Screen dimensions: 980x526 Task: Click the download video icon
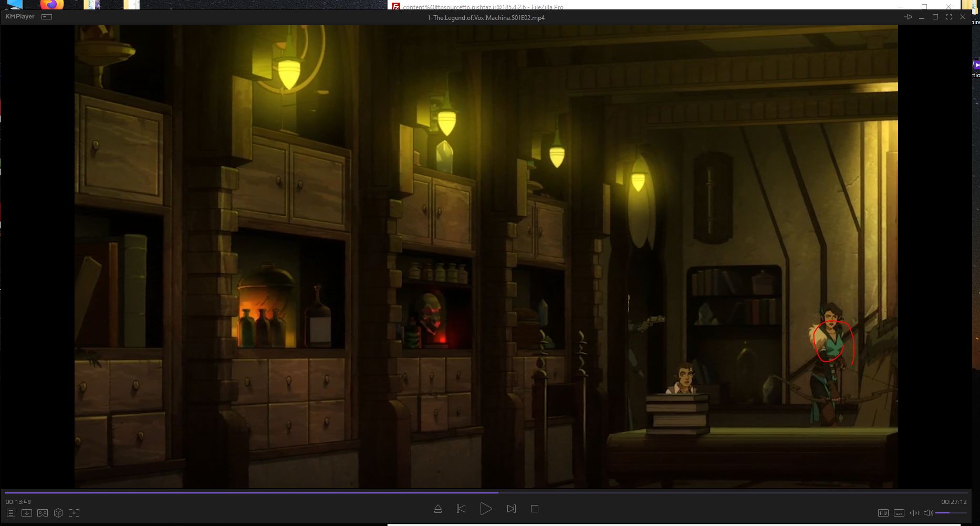pos(27,513)
